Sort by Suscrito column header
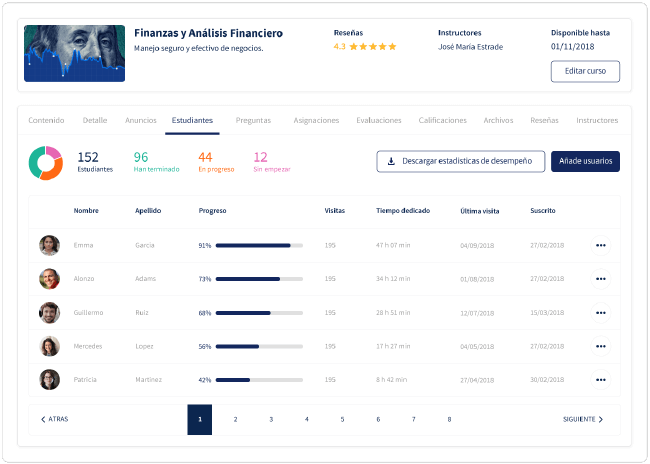 [543, 211]
